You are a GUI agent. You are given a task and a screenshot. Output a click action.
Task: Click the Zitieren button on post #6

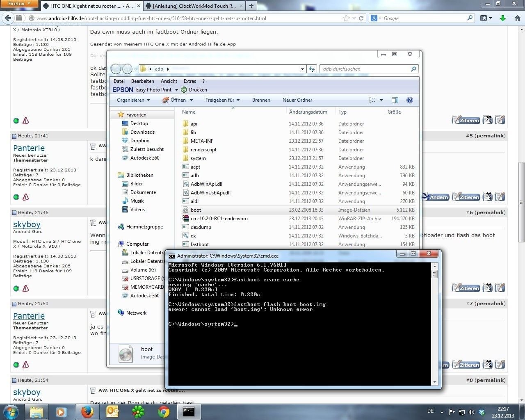(466, 288)
